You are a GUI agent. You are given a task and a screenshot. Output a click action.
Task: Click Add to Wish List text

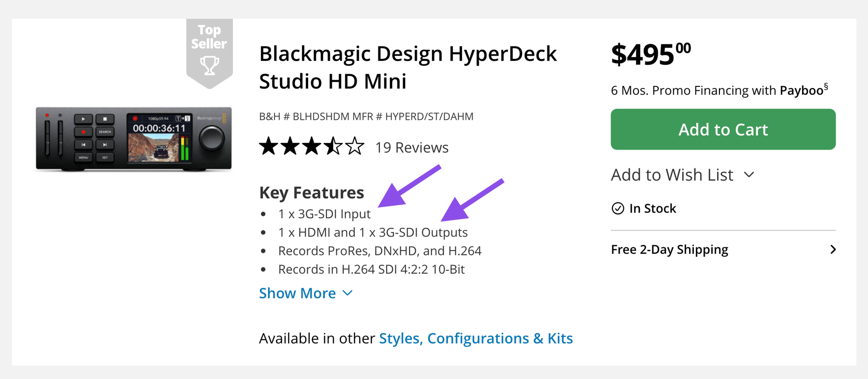672,175
